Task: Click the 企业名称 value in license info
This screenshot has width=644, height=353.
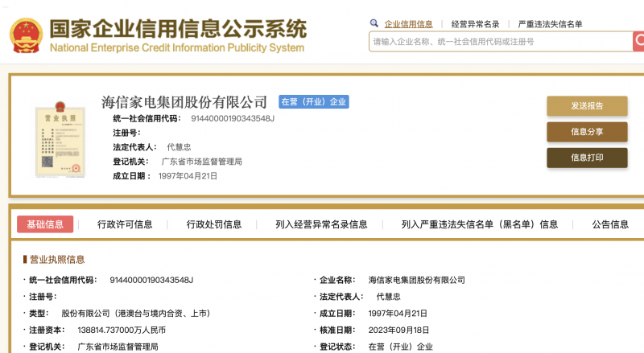Action: [x=416, y=280]
